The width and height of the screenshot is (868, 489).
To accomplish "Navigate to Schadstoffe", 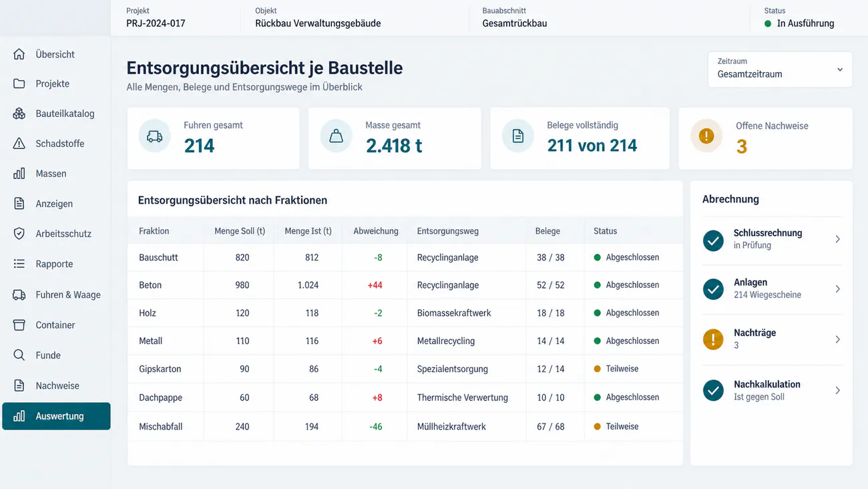I will pyautogui.click(x=56, y=144).
